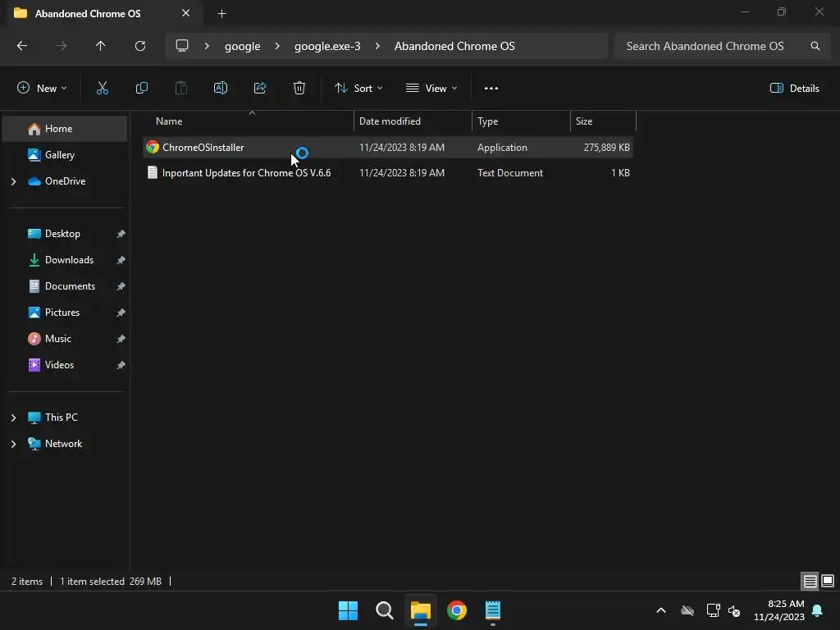The height and width of the screenshot is (630, 840).
Task: Refresh the current folder
Action: [x=140, y=46]
